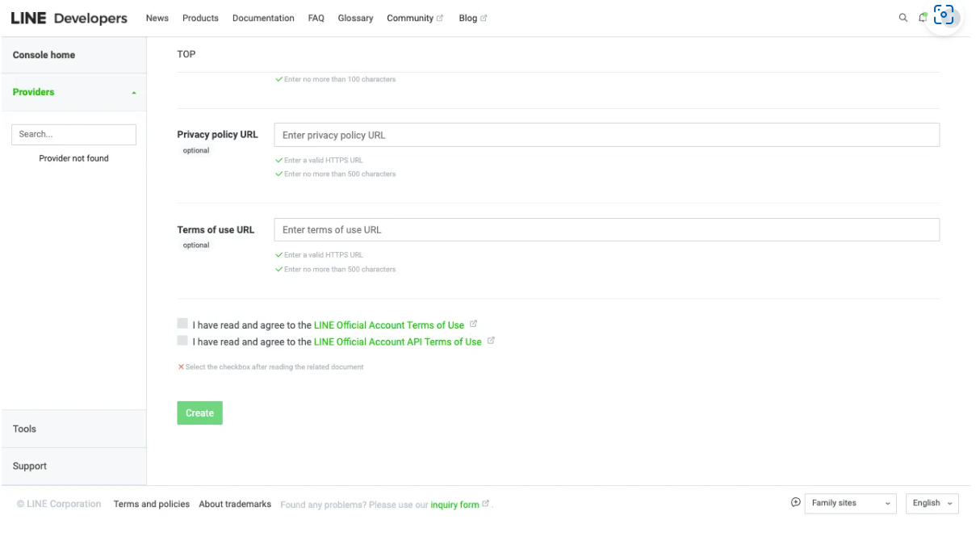Click the circular icon beside Family sites

click(x=795, y=502)
